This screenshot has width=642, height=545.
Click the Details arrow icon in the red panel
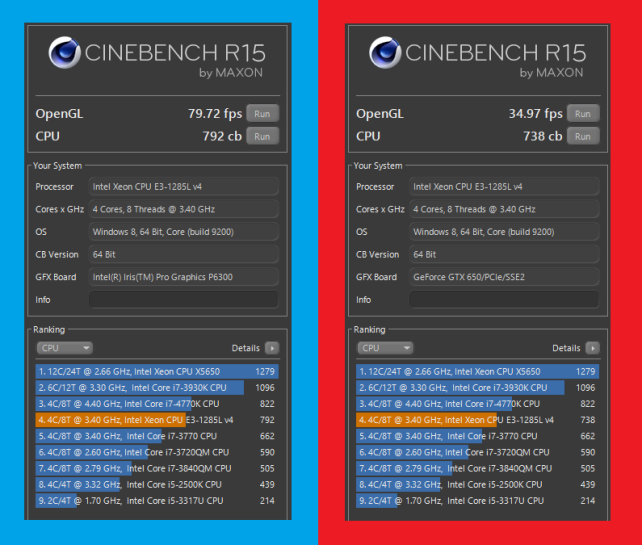tap(592, 348)
